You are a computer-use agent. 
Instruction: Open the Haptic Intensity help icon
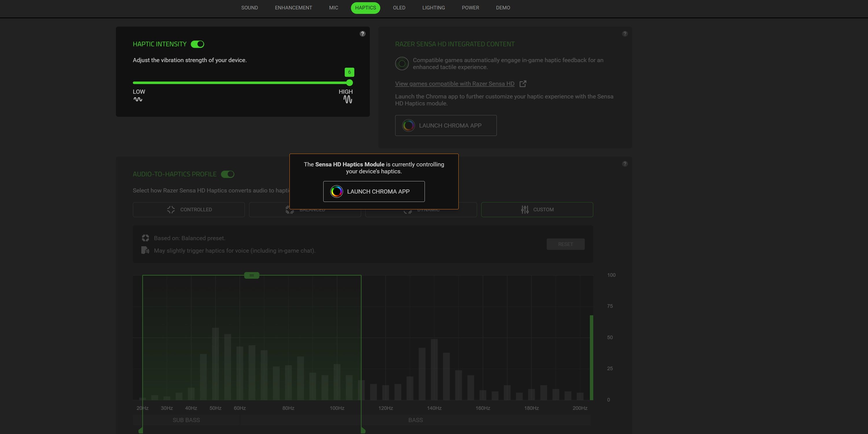coord(363,34)
